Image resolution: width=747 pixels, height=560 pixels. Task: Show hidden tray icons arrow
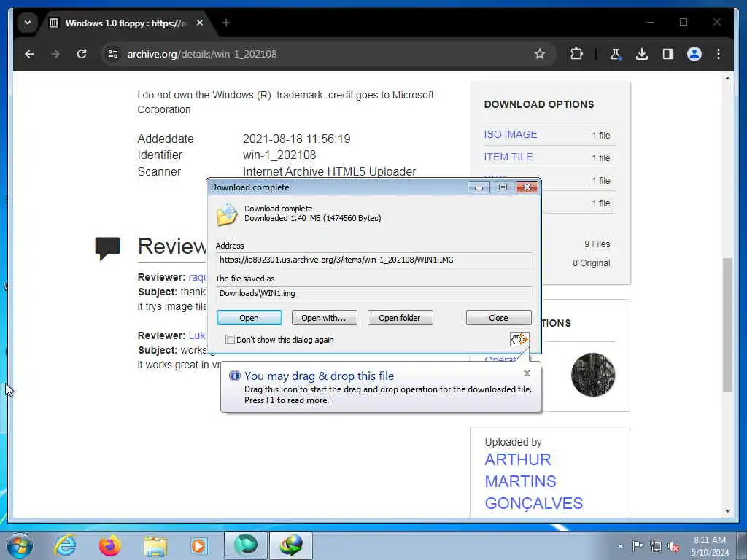(620, 546)
